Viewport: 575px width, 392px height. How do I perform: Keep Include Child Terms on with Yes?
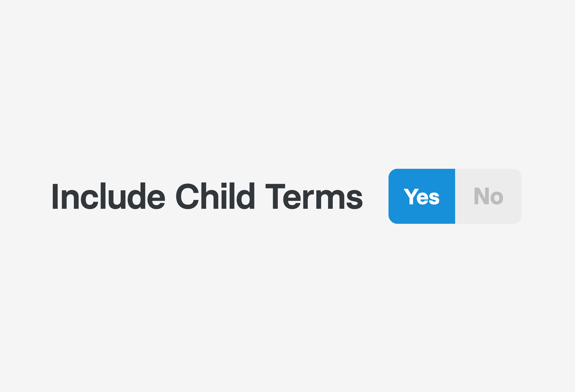[422, 196]
